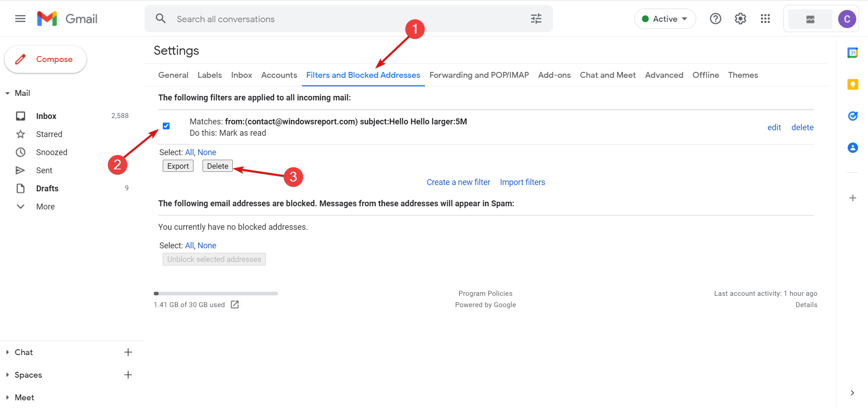Click the Compose button
The width and height of the screenshot is (868, 408).
[45, 59]
